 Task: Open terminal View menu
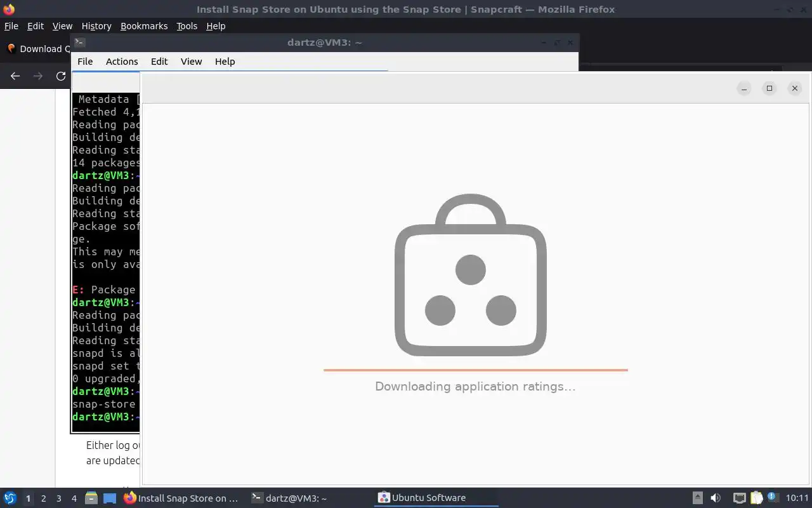tap(191, 62)
